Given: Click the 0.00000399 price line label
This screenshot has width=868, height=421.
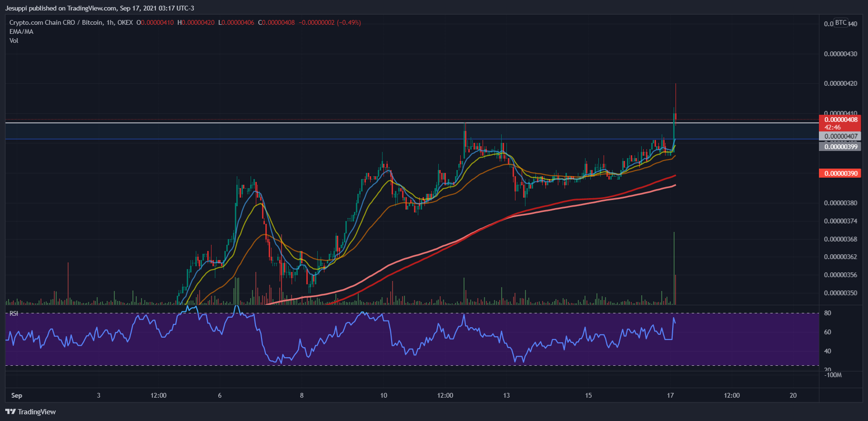Looking at the screenshot, I should point(840,147).
